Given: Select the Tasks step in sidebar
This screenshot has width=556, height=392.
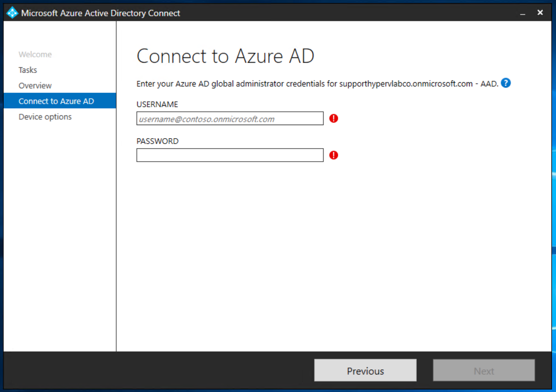Looking at the screenshot, I should click(x=27, y=70).
